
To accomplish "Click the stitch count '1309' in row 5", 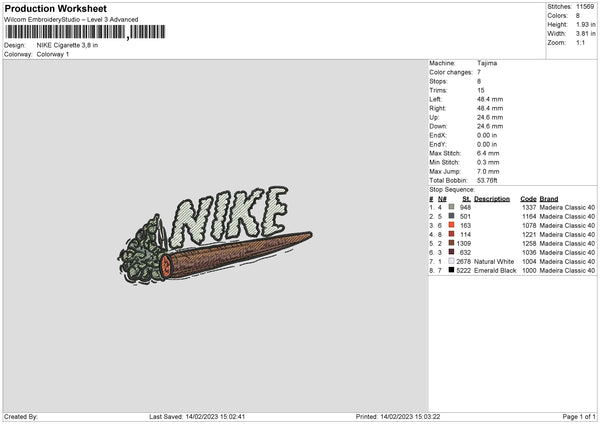I will pyautogui.click(x=464, y=243).
